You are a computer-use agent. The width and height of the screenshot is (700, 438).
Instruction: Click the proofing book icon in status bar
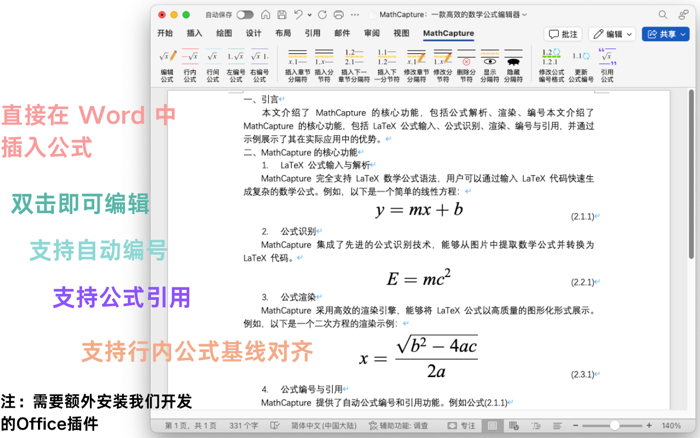pos(275,425)
